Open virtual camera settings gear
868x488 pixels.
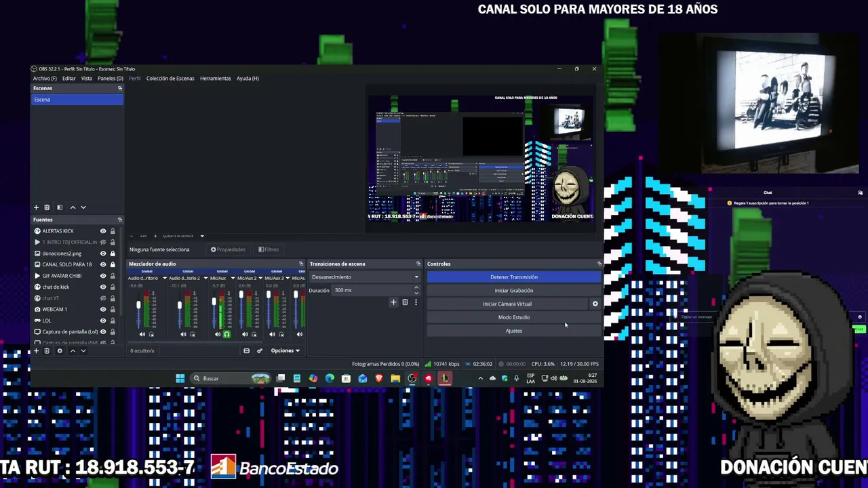[x=595, y=304]
